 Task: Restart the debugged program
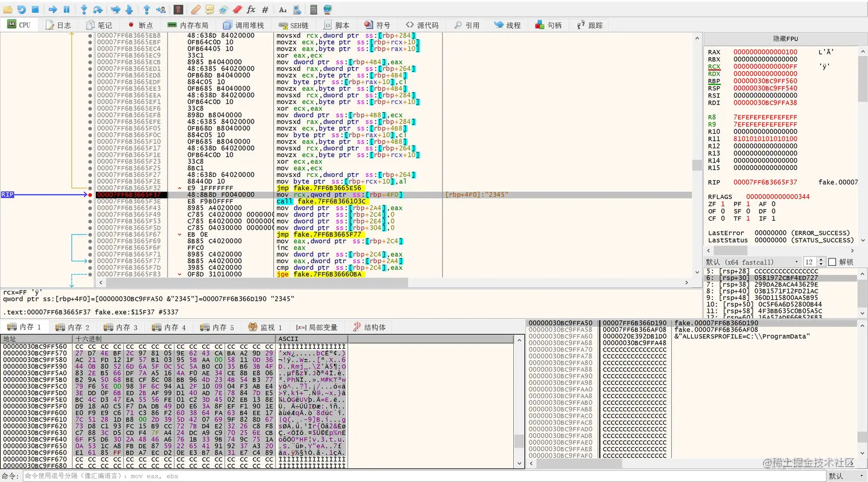pos(22,10)
